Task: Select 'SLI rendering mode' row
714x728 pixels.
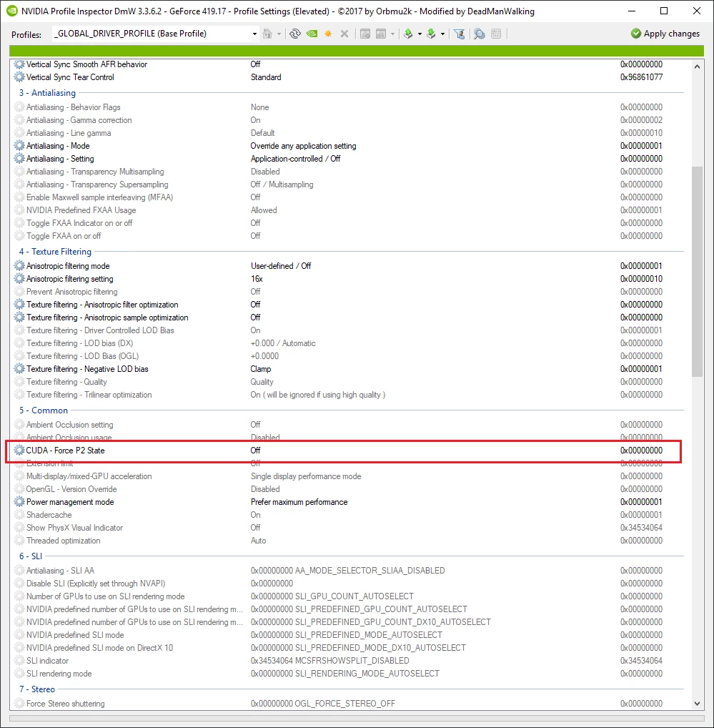Action: (348, 674)
